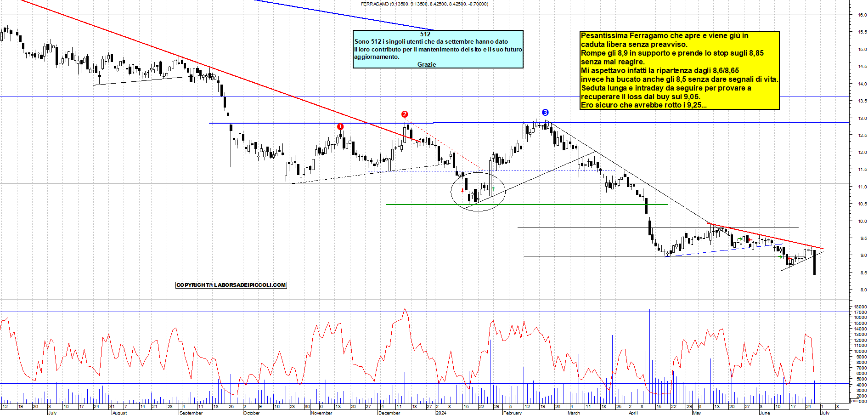Click the line 'Ero sicuro che avrebbe rotto i 9,25...'
The image size is (868, 415).
pyautogui.click(x=644, y=105)
